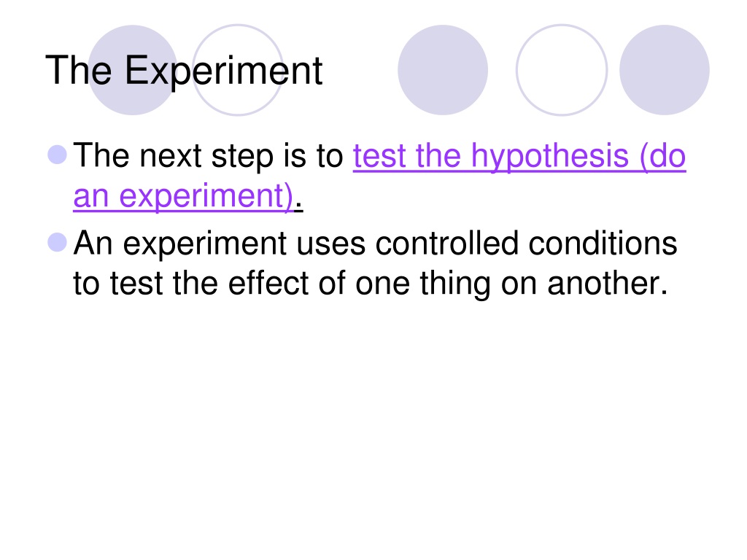Select the filled circle between the two outlined circles

[443, 70]
